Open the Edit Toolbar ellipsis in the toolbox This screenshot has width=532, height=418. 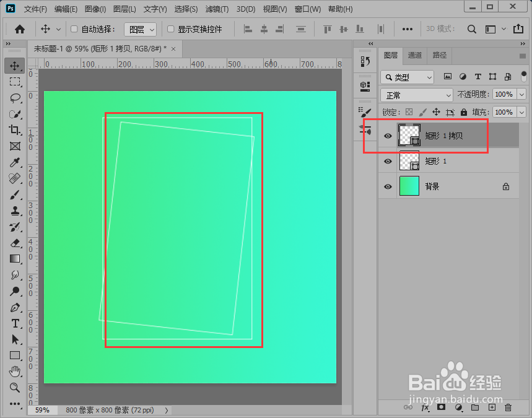click(15, 404)
